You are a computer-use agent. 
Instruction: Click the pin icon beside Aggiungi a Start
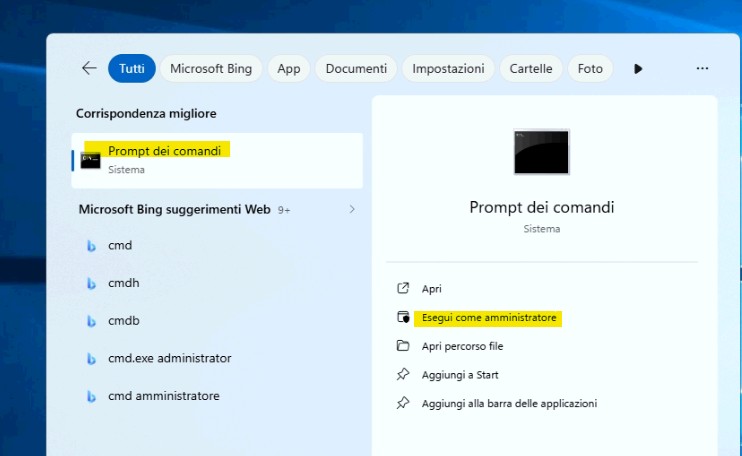point(403,375)
